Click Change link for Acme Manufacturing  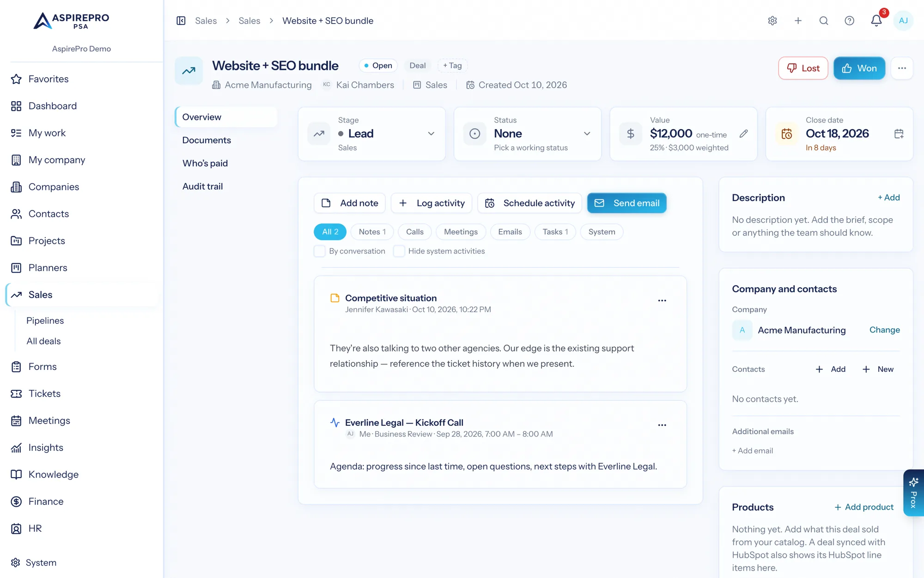tap(884, 330)
